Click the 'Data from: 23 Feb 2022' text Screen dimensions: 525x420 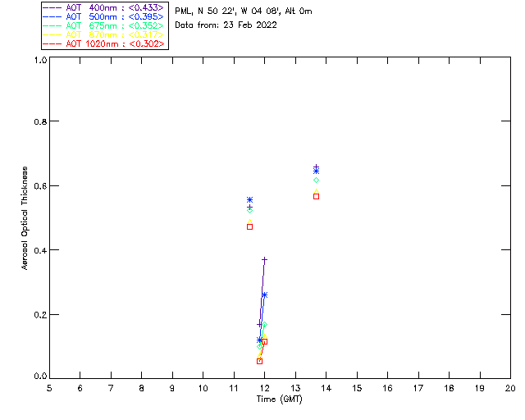(226, 25)
